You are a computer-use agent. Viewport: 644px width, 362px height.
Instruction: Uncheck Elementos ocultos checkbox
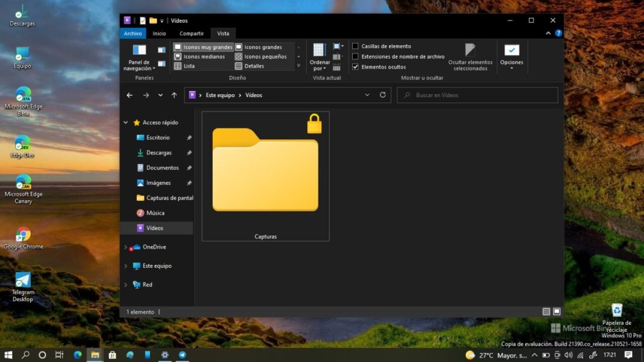[x=356, y=67]
